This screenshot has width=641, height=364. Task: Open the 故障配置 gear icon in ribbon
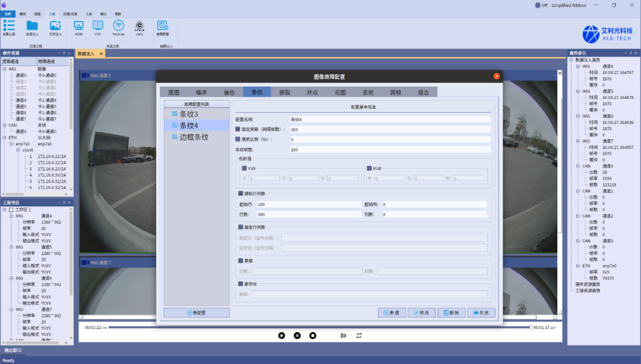[163, 25]
